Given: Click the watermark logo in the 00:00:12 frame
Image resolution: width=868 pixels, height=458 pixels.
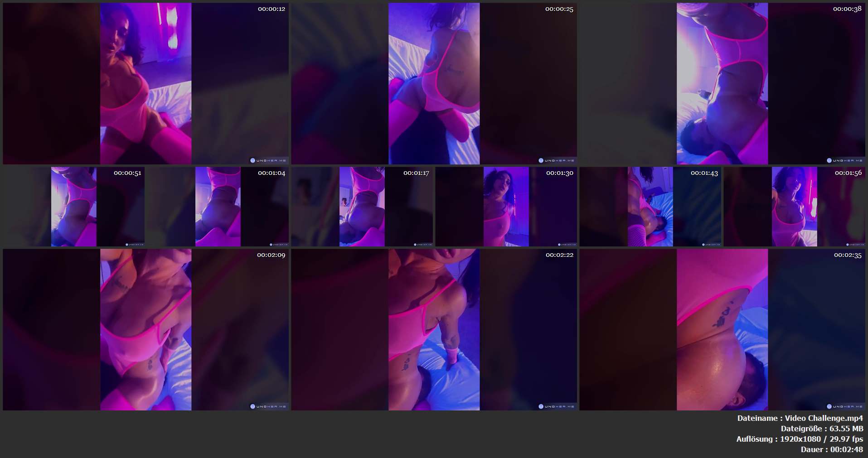Looking at the screenshot, I should 268,160.
